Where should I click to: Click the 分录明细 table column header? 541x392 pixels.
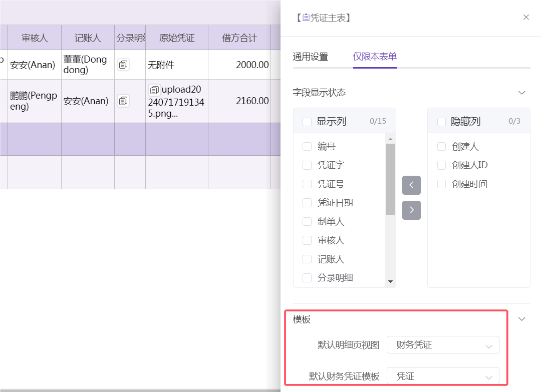click(x=130, y=38)
